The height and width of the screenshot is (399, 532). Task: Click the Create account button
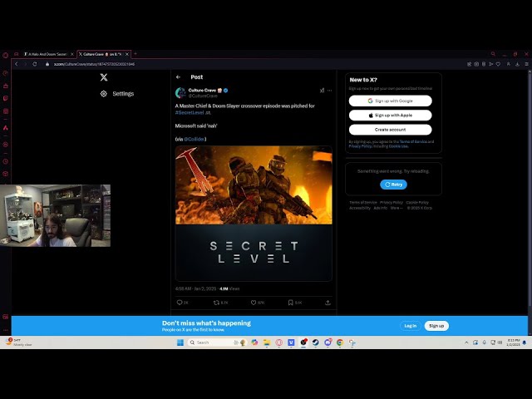[x=390, y=130]
